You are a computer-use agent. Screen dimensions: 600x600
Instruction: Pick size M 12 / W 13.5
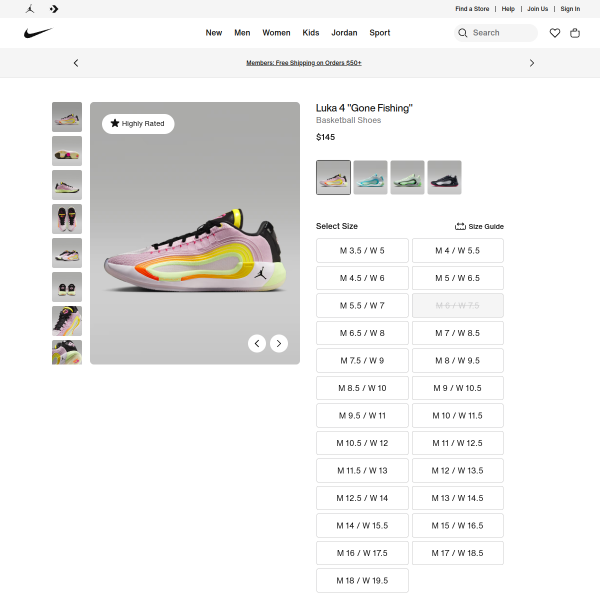458,471
